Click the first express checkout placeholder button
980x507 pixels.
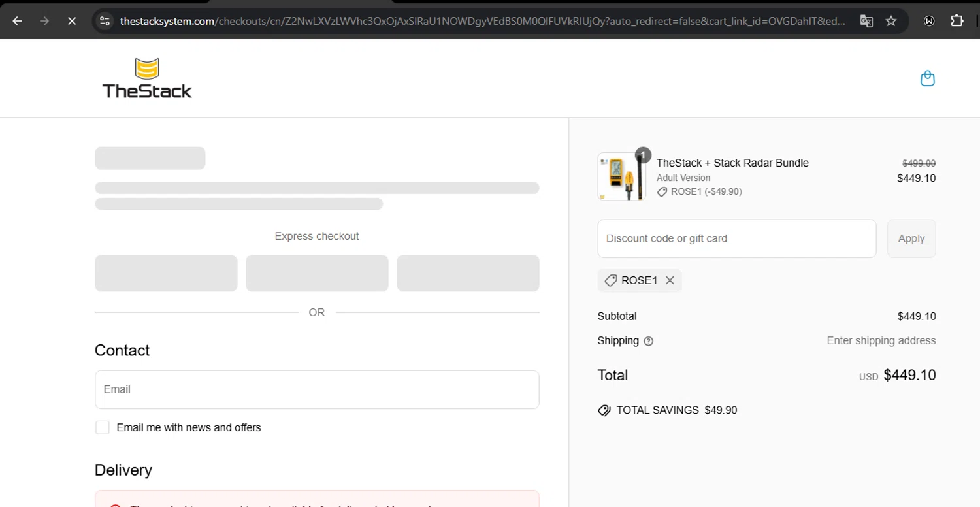[x=166, y=273]
